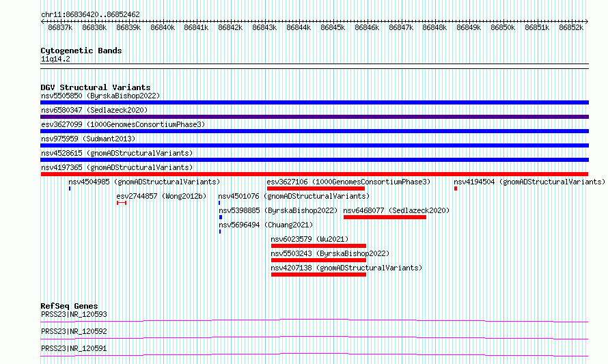This screenshot has height=364, width=608.
Task: Select the 11q14.2 band label
Action: 55,59
